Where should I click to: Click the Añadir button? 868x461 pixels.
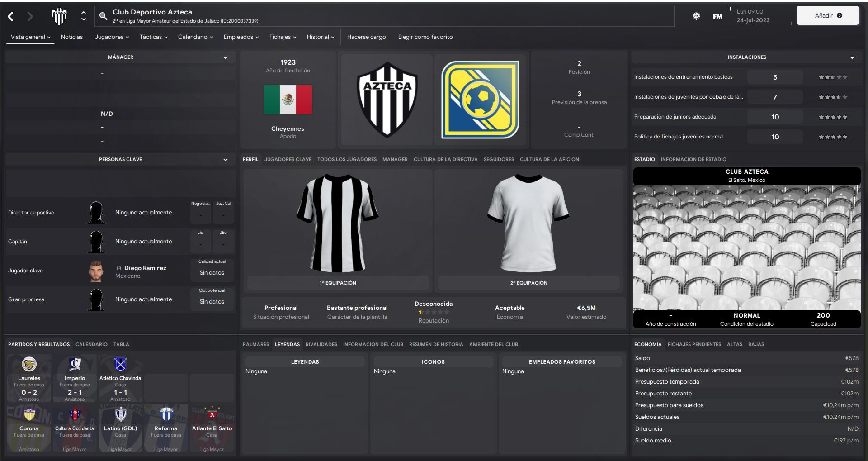pos(828,15)
